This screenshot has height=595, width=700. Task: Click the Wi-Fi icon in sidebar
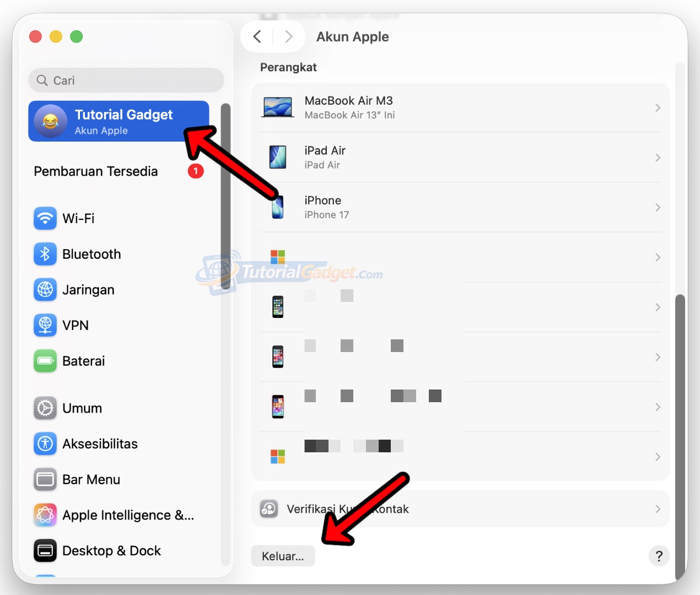click(x=45, y=219)
